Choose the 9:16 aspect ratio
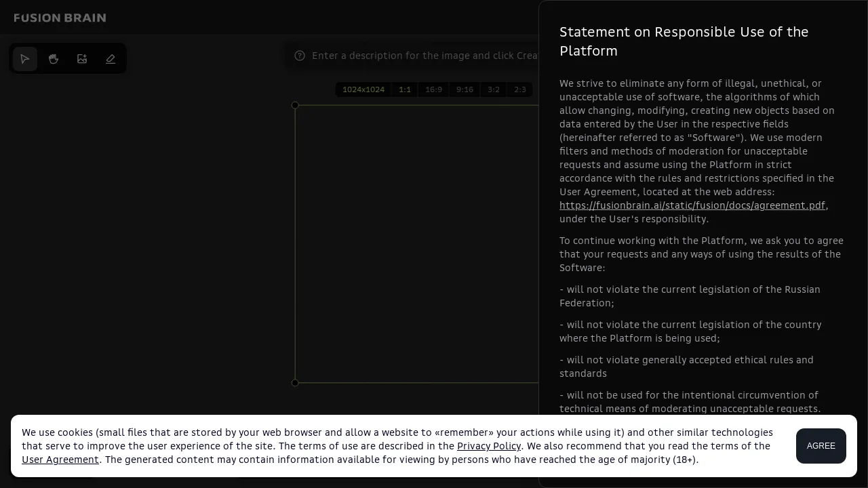 point(465,89)
